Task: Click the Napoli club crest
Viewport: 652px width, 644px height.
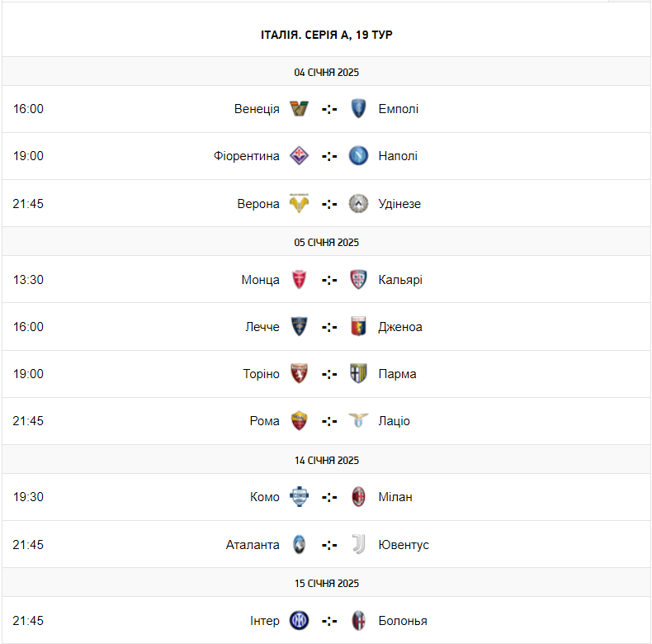Action: (x=358, y=156)
